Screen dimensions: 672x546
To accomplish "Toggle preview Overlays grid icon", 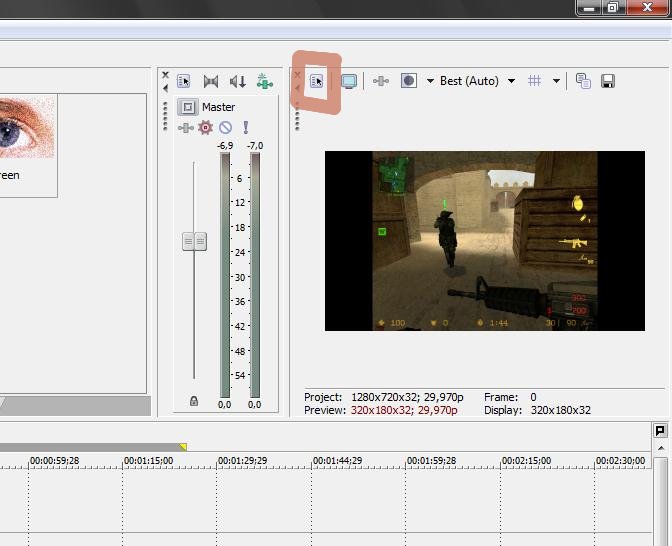I will click(534, 81).
